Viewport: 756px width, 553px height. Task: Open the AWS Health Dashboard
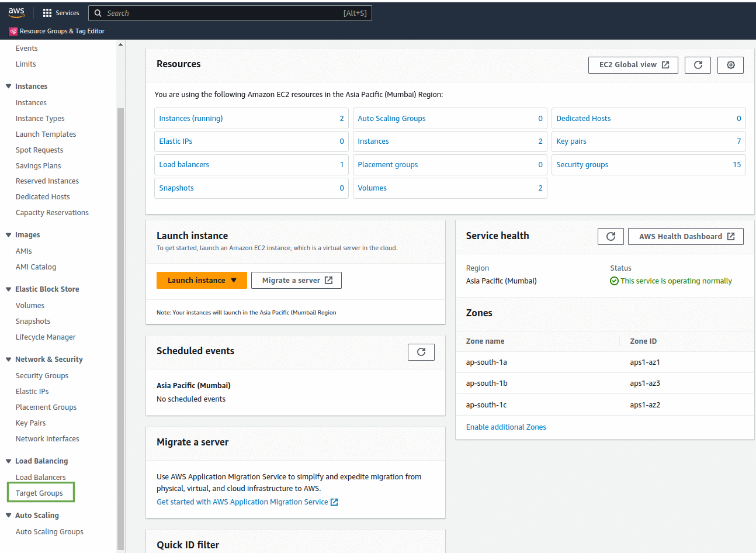pos(685,236)
